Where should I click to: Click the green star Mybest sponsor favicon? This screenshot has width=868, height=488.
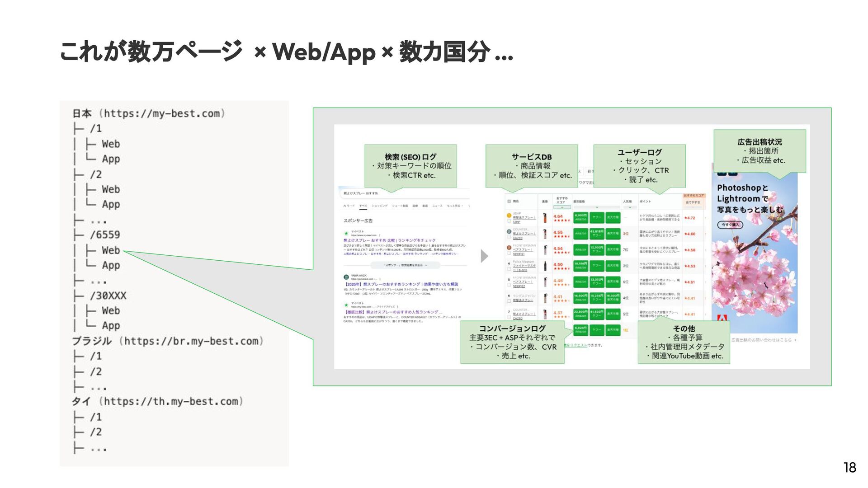[x=346, y=234]
